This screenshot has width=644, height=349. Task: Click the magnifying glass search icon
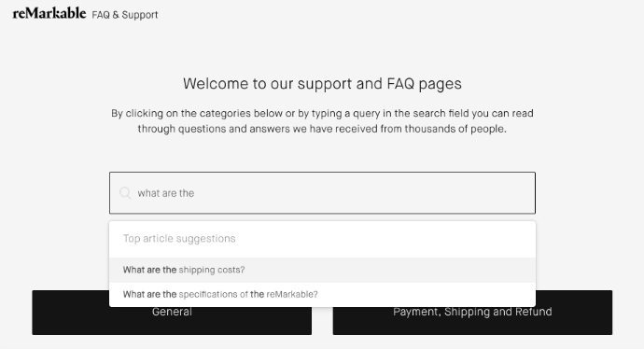point(125,192)
